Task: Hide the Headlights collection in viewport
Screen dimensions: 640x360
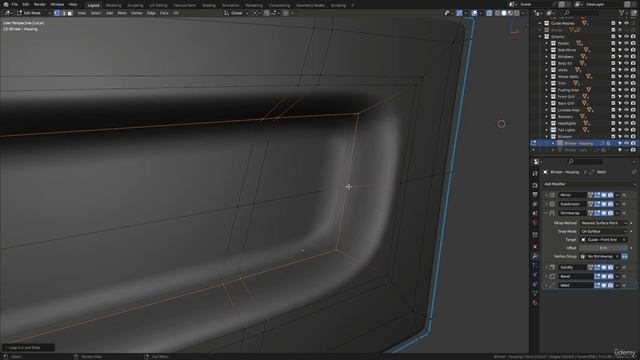Action: click(x=627, y=123)
